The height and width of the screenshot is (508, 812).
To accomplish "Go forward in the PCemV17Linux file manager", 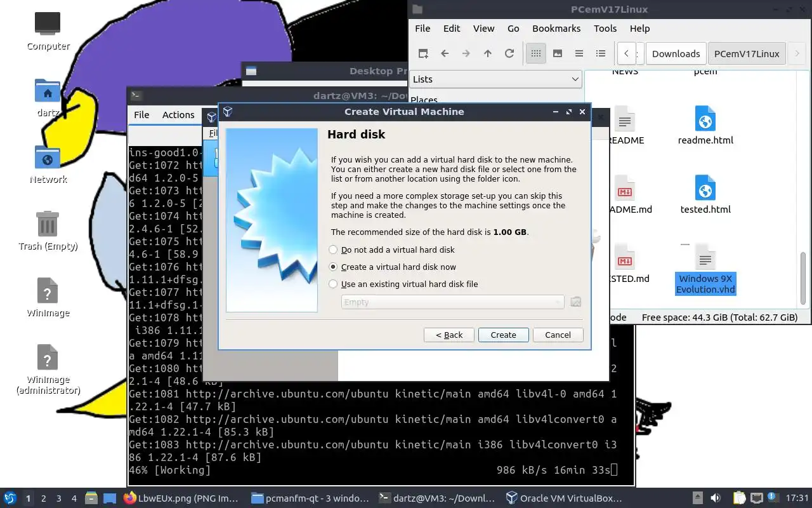I will (466, 53).
